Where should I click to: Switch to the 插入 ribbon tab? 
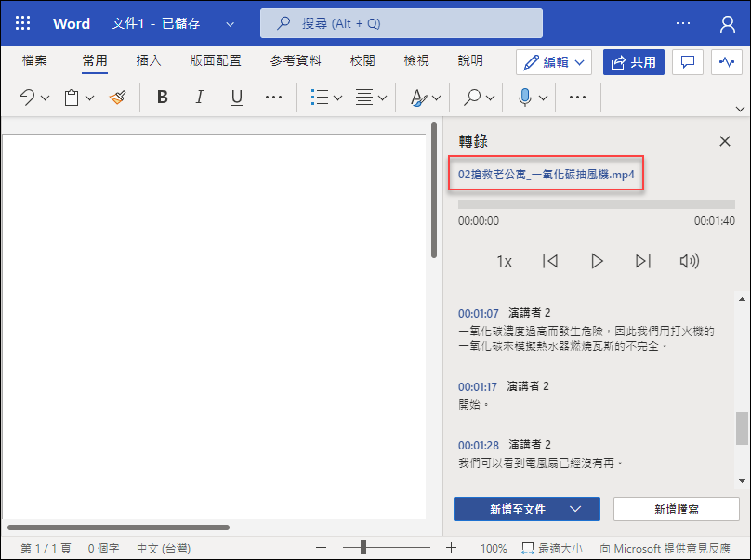[x=149, y=60]
